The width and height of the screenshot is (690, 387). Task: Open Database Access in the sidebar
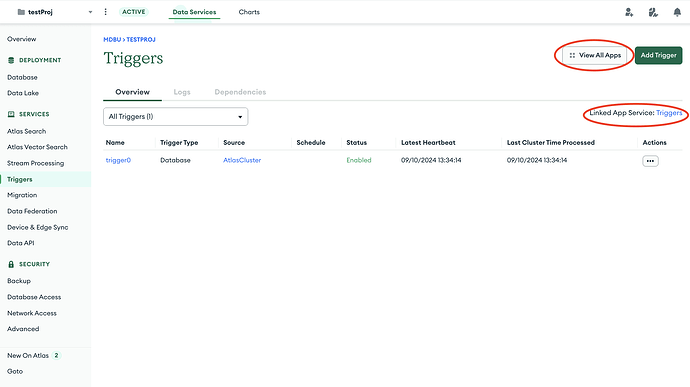34,297
